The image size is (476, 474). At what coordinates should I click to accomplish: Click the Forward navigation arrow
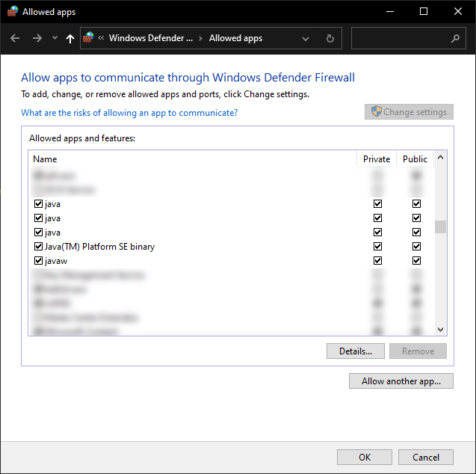point(37,38)
